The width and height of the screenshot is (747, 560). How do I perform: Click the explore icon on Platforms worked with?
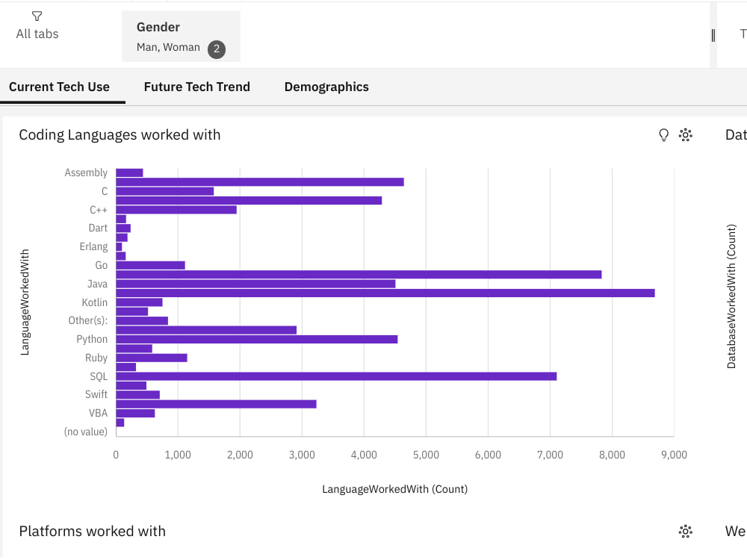[x=686, y=531]
